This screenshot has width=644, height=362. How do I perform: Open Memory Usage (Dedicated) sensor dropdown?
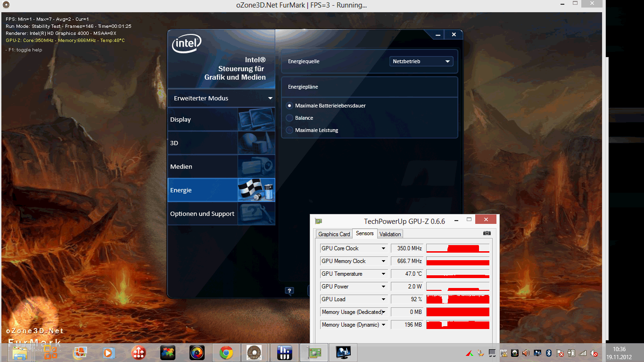[x=354, y=312]
